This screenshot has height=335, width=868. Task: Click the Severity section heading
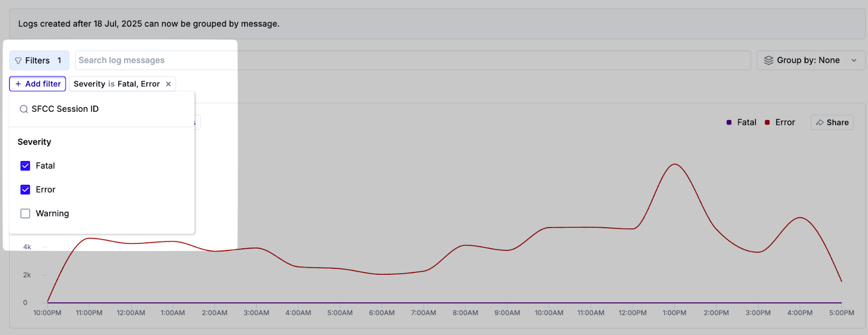34,142
